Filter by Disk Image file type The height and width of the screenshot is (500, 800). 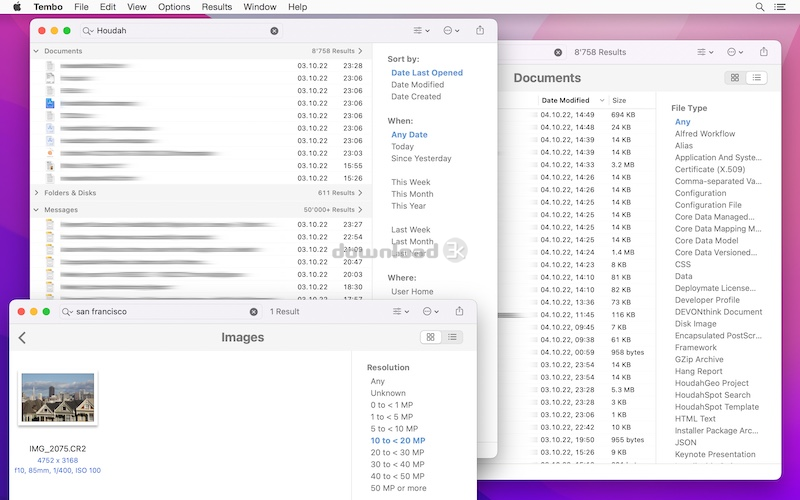(x=695, y=323)
